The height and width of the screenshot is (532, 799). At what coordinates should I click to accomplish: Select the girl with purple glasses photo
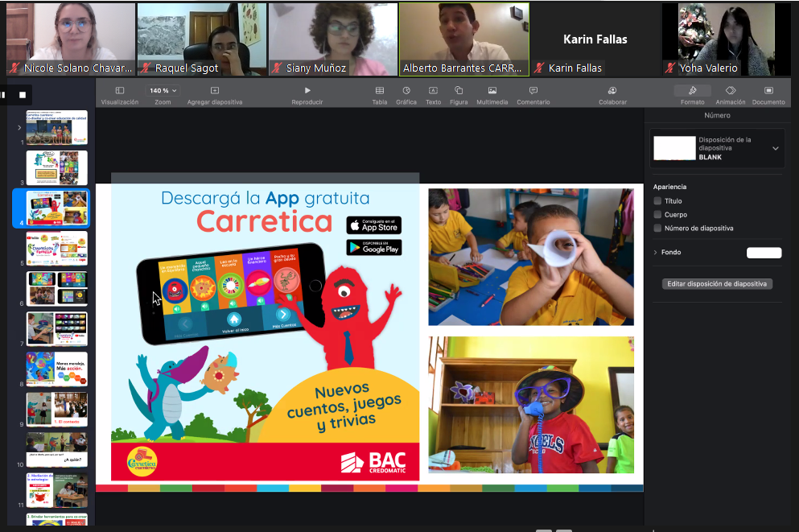(x=531, y=405)
